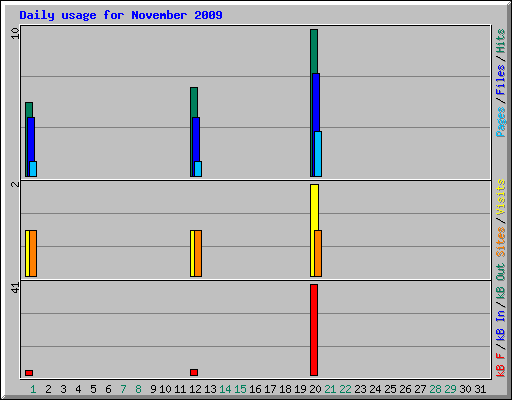
Task: Click day "19" on the x-axis
Action: (300, 389)
